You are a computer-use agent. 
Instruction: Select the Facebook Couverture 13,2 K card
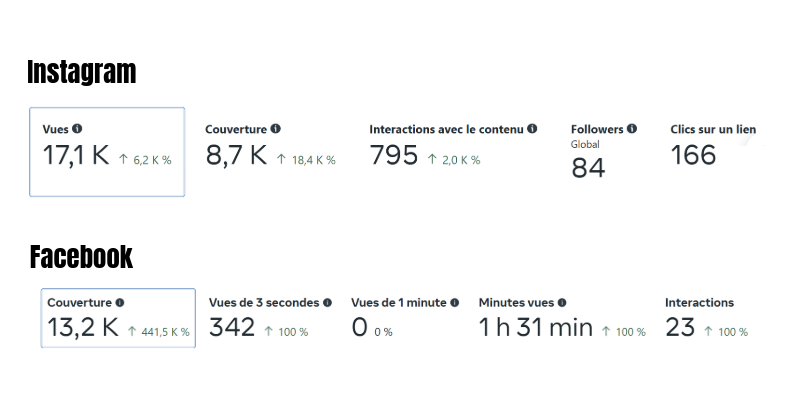pyautogui.click(x=118, y=318)
